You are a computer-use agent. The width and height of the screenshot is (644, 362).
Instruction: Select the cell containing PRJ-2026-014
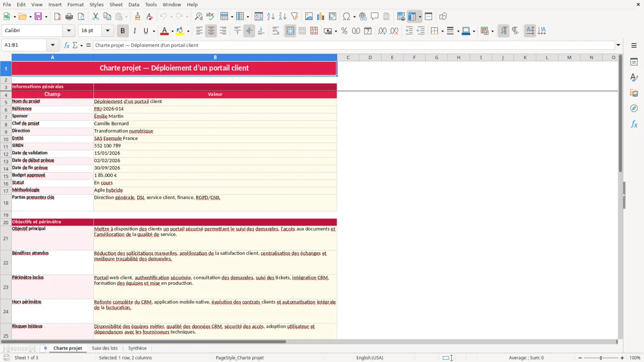click(215, 109)
